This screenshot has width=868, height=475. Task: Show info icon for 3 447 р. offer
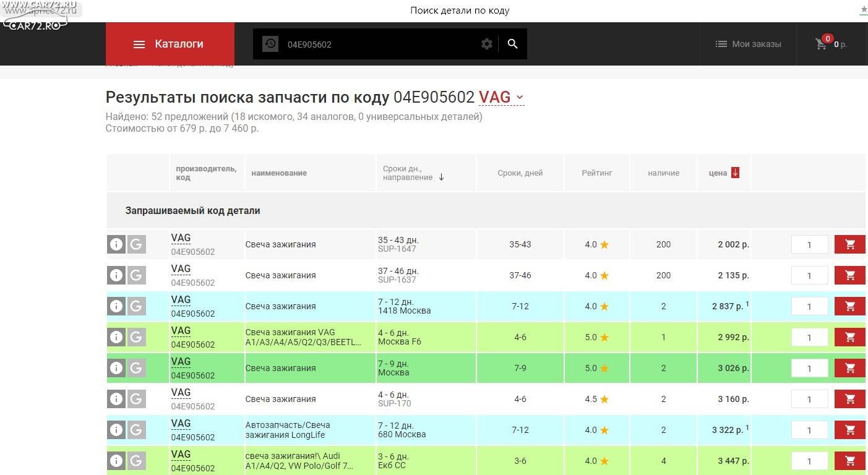116,461
